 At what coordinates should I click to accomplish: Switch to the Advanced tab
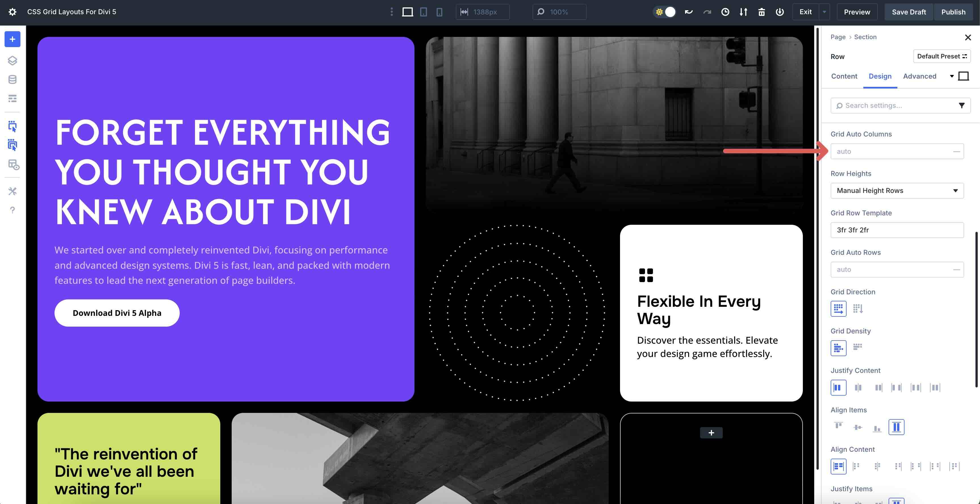920,76
